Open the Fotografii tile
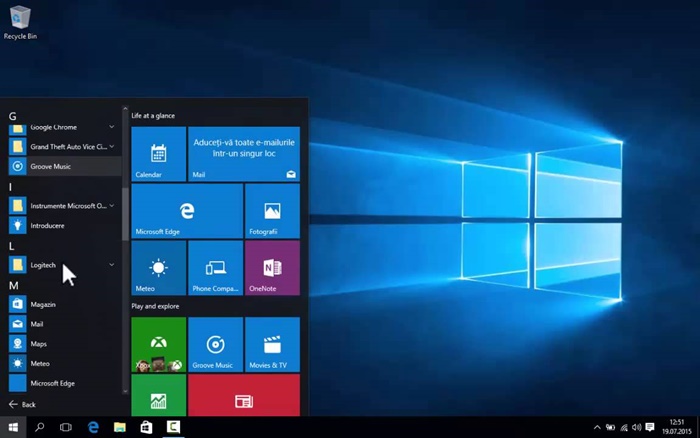 [272, 211]
